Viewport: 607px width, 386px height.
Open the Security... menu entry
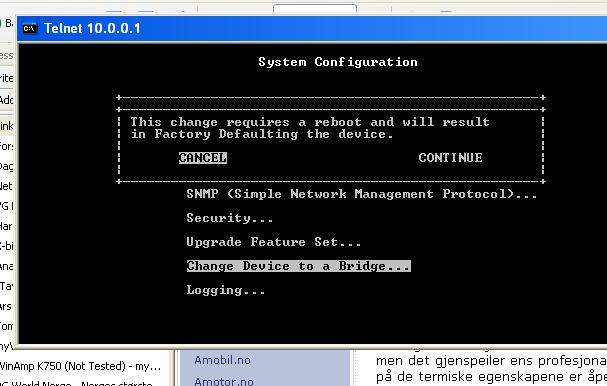[230, 218]
